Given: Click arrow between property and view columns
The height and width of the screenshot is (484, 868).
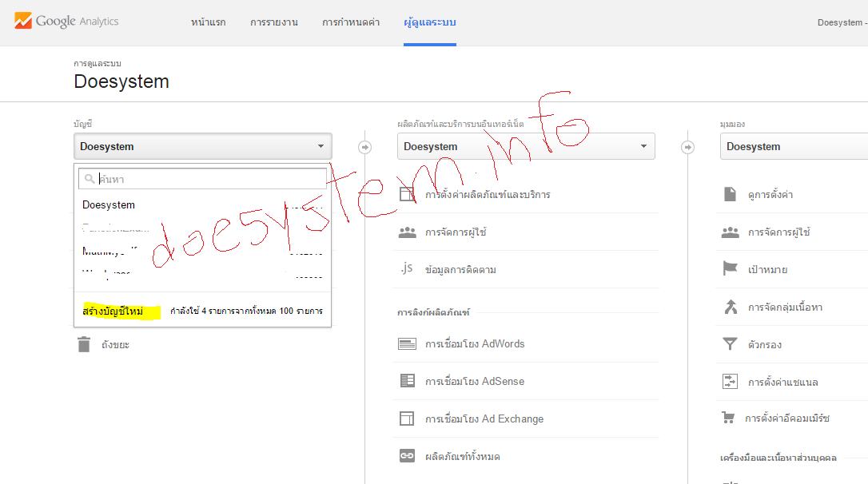Looking at the screenshot, I should point(687,147).
